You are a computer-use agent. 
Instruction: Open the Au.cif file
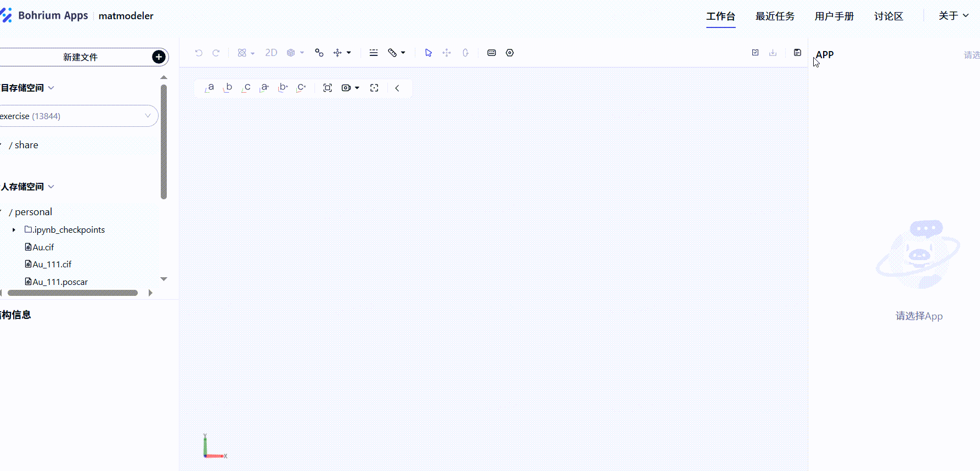click(40, 247)
